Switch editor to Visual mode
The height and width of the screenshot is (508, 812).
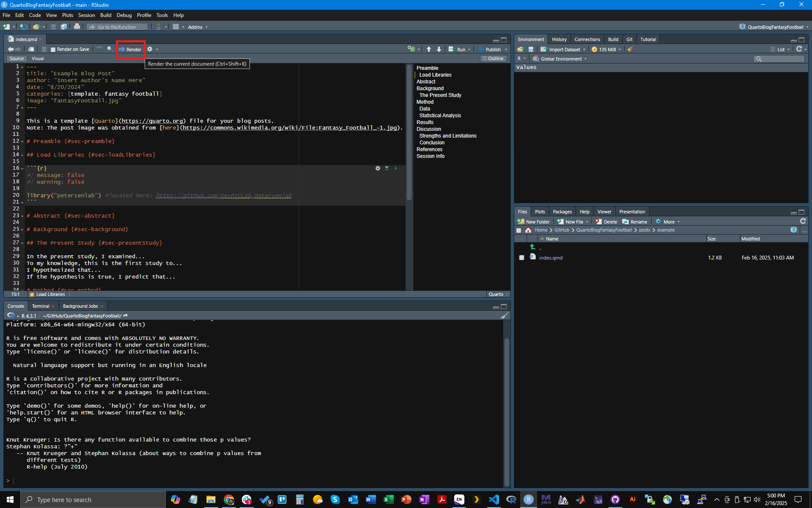point(38,58)
